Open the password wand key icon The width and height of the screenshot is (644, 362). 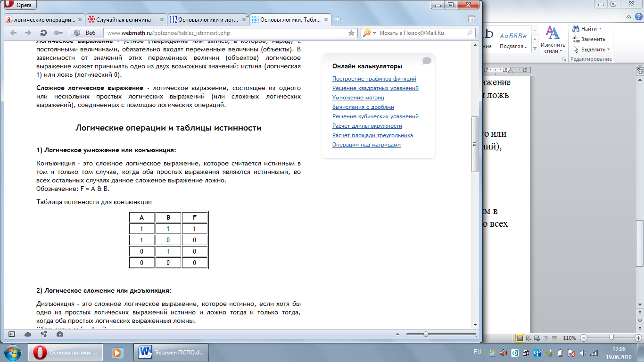58,33
